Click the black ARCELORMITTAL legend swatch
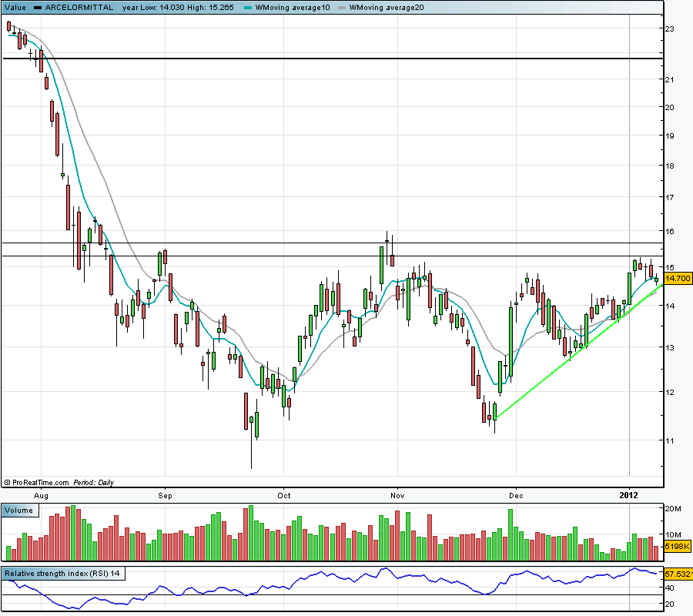This screenshot has width=693, height=616. 38,8
